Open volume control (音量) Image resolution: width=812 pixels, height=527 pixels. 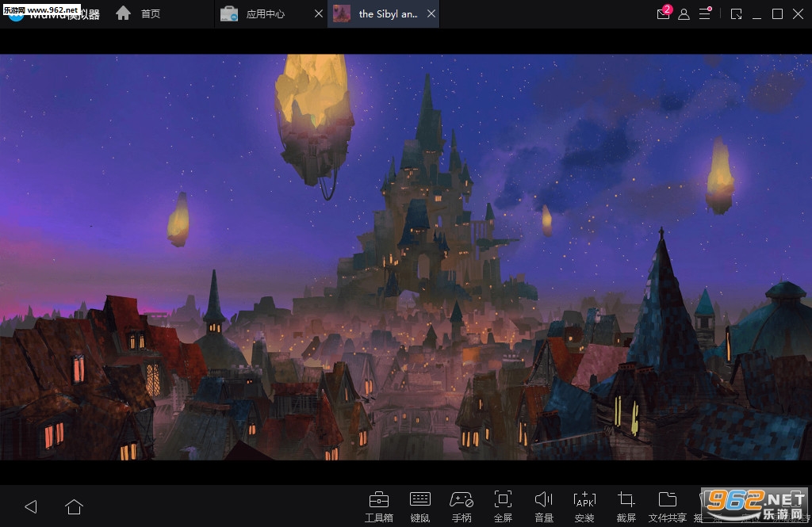click(544, 505)
